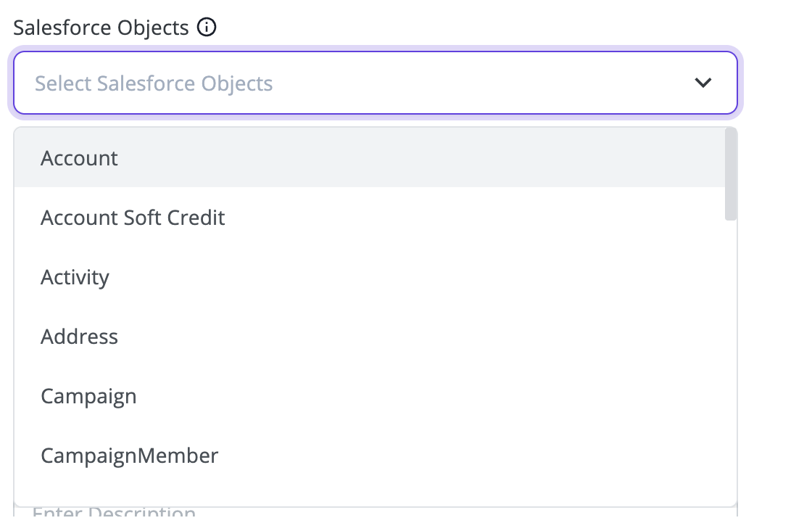Click the empty area below CampaignMember
The image size is (812, 531).
pos(370,495)
